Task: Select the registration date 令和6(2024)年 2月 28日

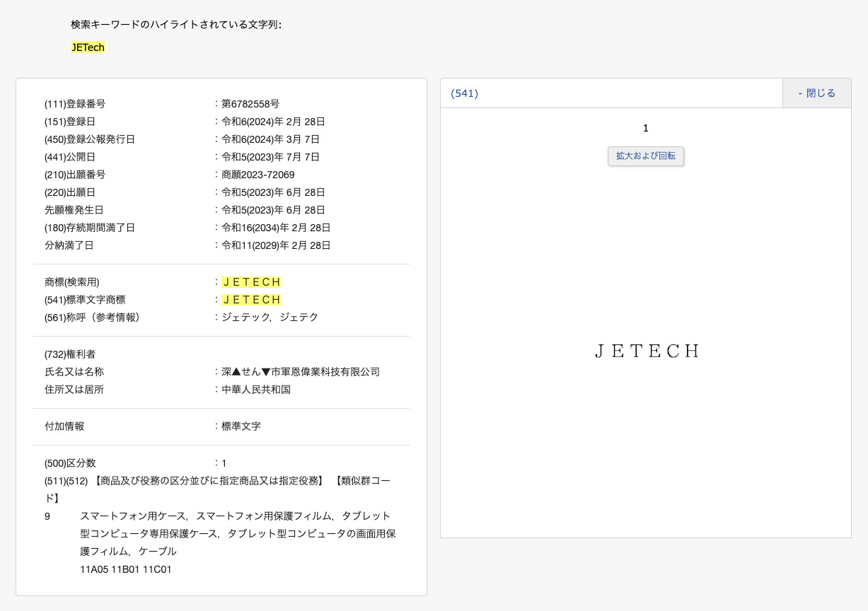Action: [271, 121]
